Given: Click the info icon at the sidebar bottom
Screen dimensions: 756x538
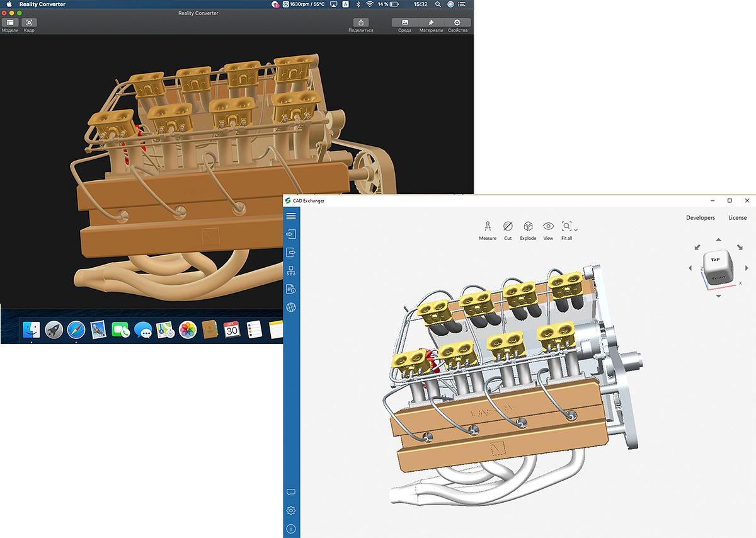Looking at the screenshot, I should [x=290, y=529].
